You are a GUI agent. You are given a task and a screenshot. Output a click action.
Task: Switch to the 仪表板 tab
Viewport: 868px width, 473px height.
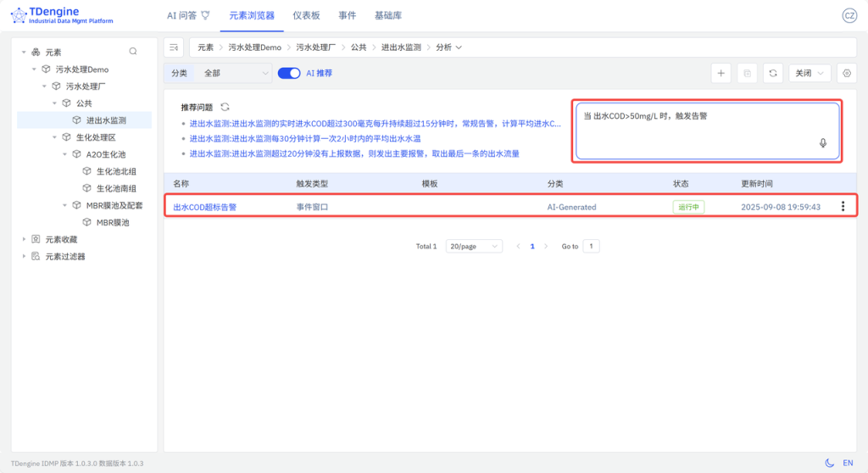coord(306,15)
